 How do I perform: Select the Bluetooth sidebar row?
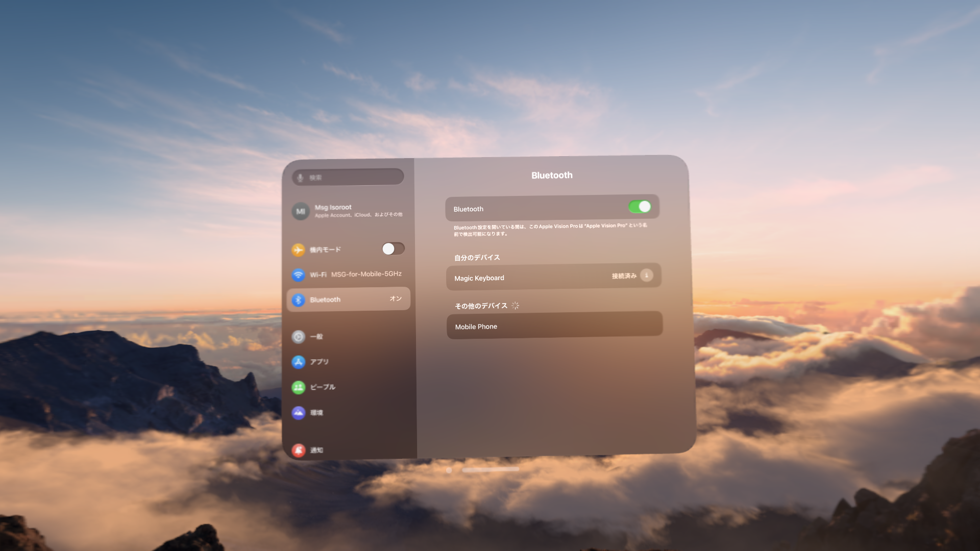[349, 299]
